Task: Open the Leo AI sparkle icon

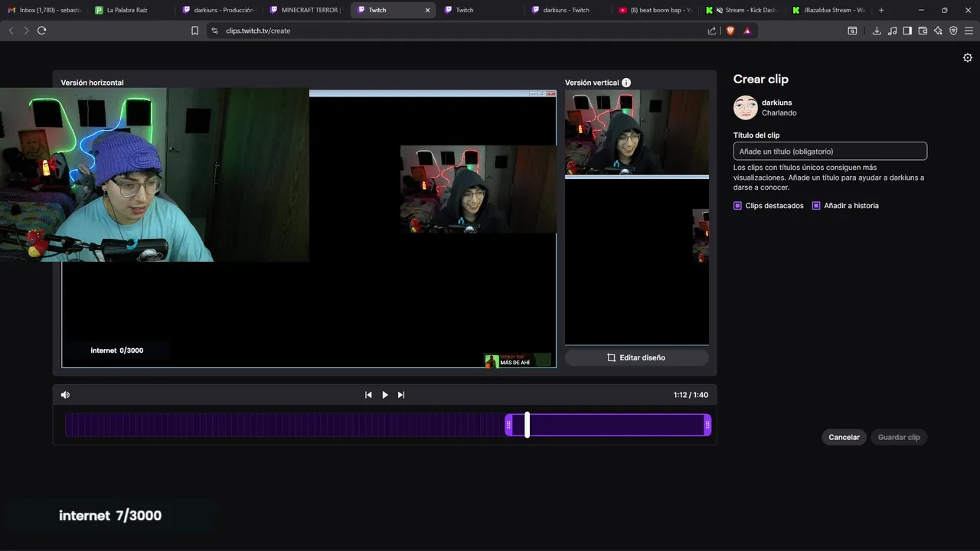Action: (938, 31)
